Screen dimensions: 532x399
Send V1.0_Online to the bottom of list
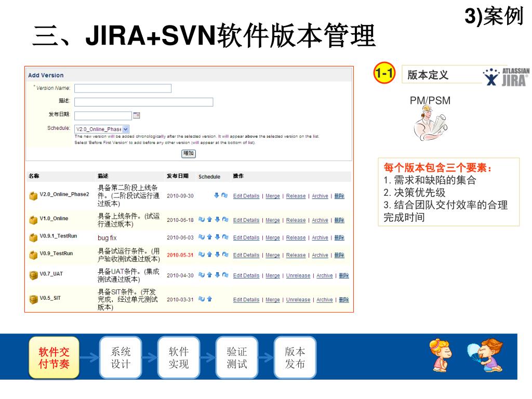point(225,220)
